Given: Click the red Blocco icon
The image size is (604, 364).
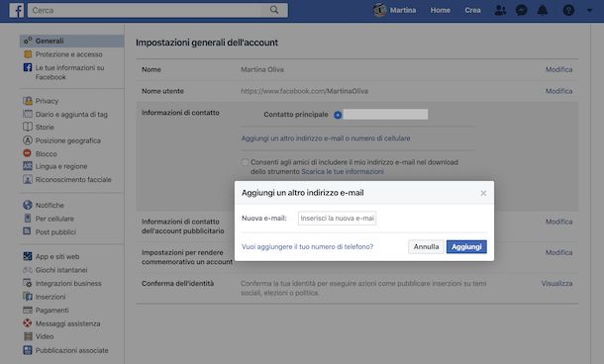Looking at the screenshot, I should [28, 153].
